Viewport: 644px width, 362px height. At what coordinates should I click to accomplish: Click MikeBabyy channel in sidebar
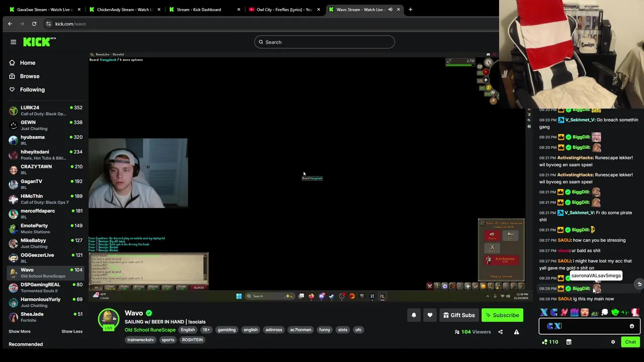45,243
